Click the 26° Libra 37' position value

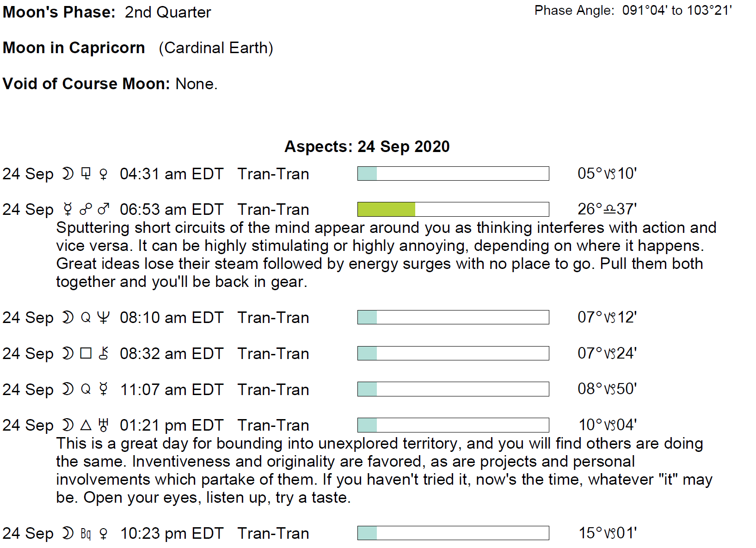tap(607, 209)
